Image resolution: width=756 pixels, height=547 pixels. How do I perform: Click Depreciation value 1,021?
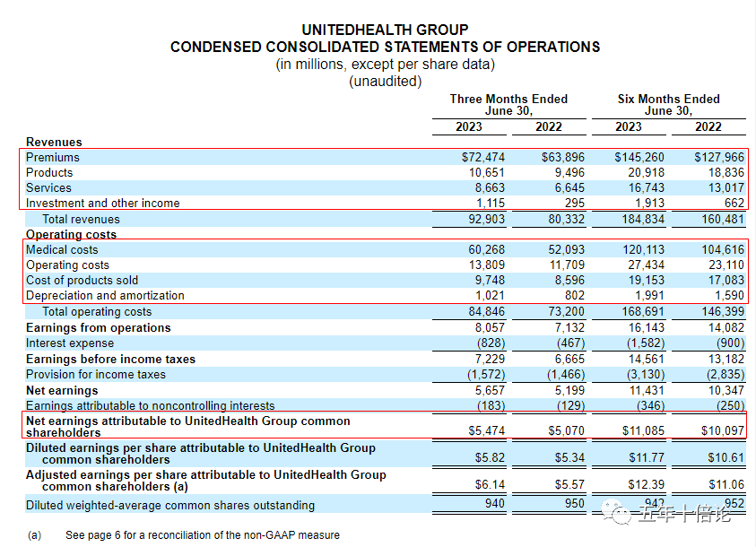(491, 296)
